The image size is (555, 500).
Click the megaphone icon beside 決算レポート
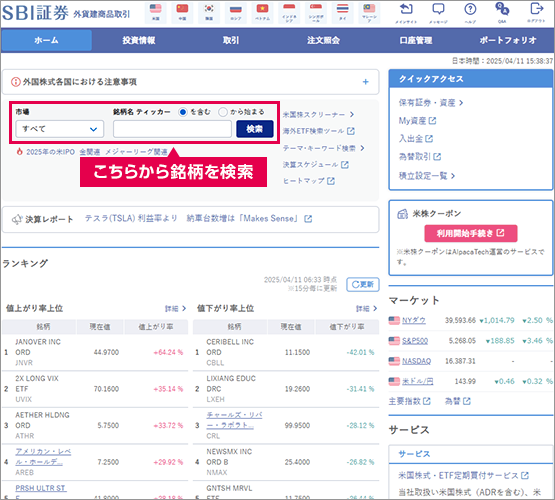(x=17, y=219)
